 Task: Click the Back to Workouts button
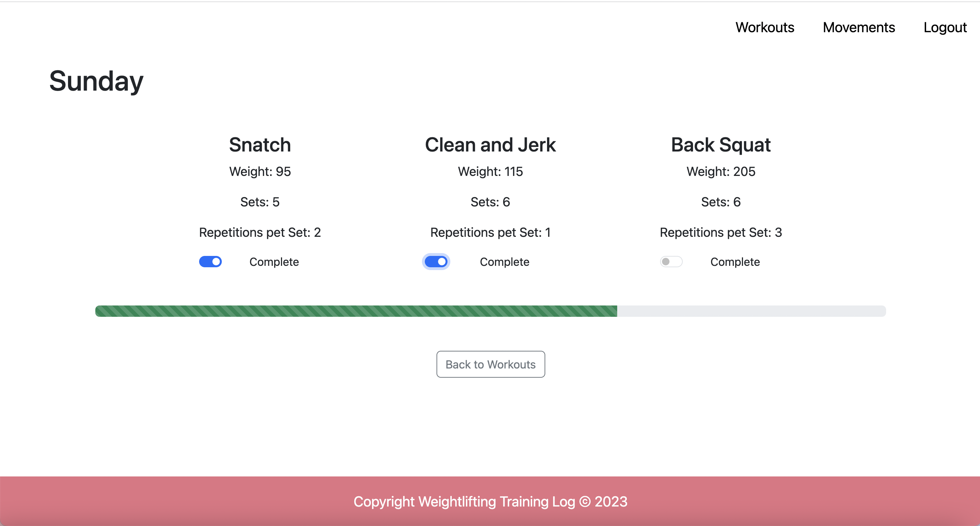pyautogui.click(x=490, y=364)
